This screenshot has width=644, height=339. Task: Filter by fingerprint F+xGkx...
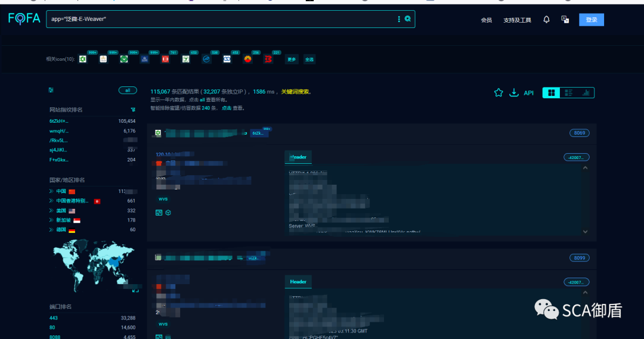click(x=58, y=160)
